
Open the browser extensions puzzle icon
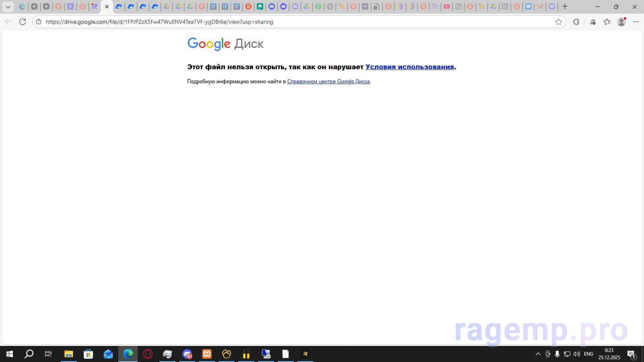pyautogui.click(x=576, y=22)
